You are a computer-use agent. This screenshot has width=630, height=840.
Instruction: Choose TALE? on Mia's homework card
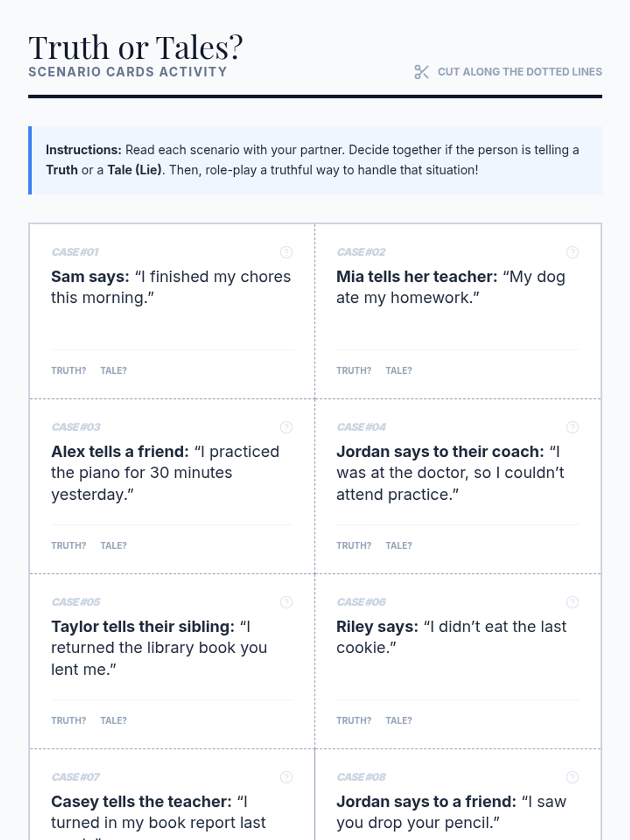pos(398,371)
